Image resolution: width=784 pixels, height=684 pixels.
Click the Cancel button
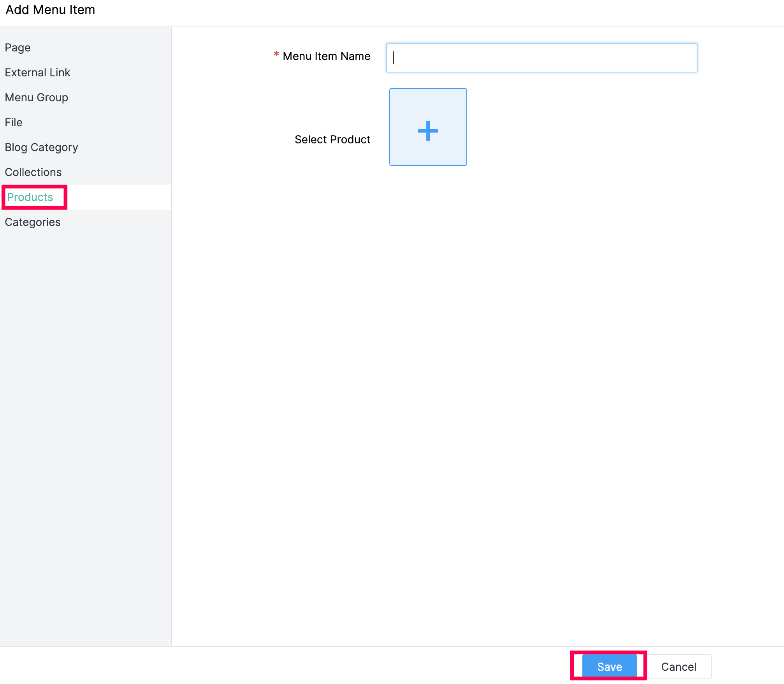[x=678, y=667]
